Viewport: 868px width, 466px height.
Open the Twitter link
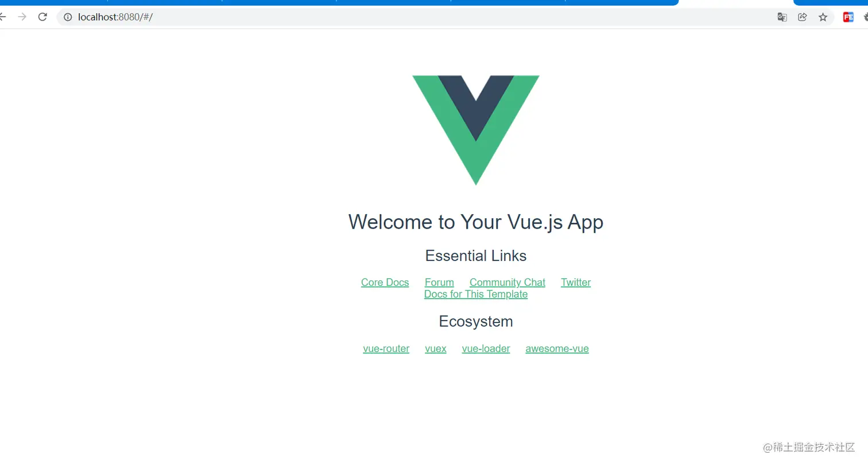tap(576, 282)
